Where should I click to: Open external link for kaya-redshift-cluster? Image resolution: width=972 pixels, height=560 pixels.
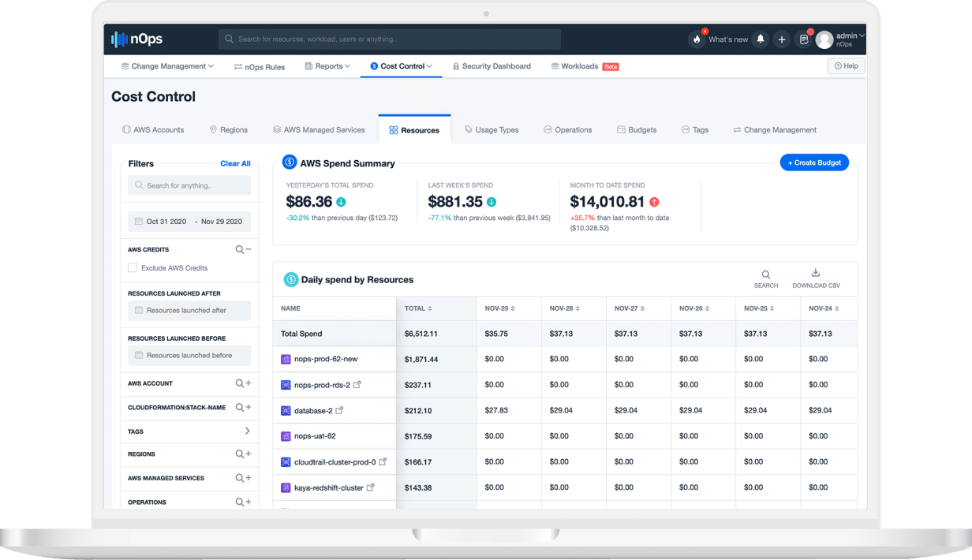pos(370,487)
